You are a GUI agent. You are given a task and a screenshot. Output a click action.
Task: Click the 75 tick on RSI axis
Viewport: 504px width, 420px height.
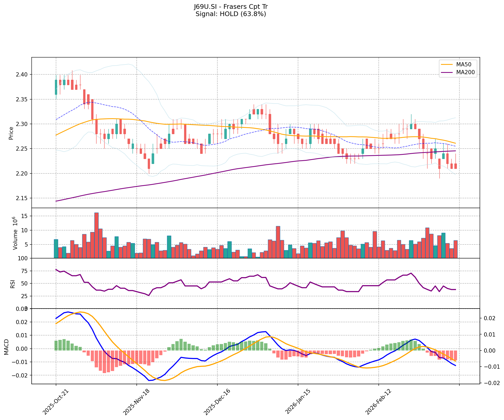click(24, 271)
